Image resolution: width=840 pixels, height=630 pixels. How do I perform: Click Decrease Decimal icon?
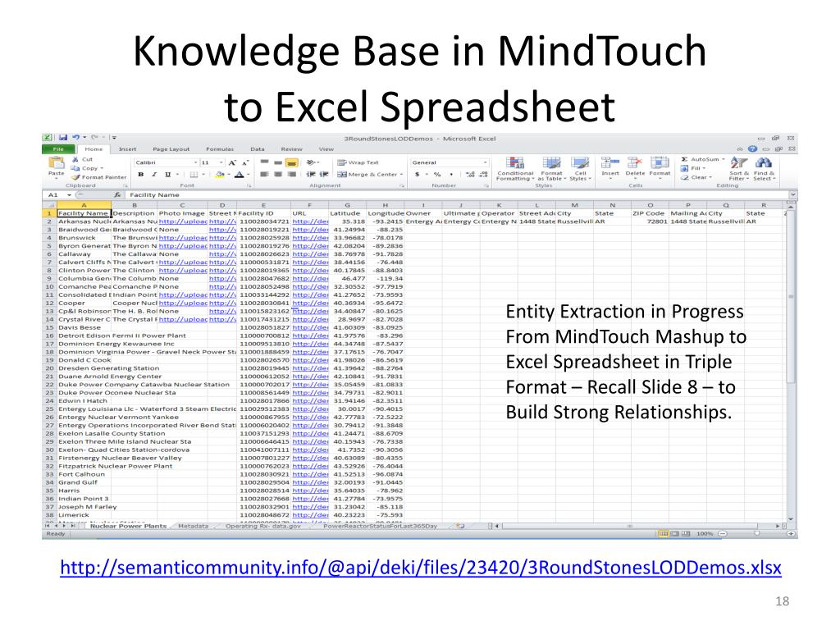(x=483, y=174)
